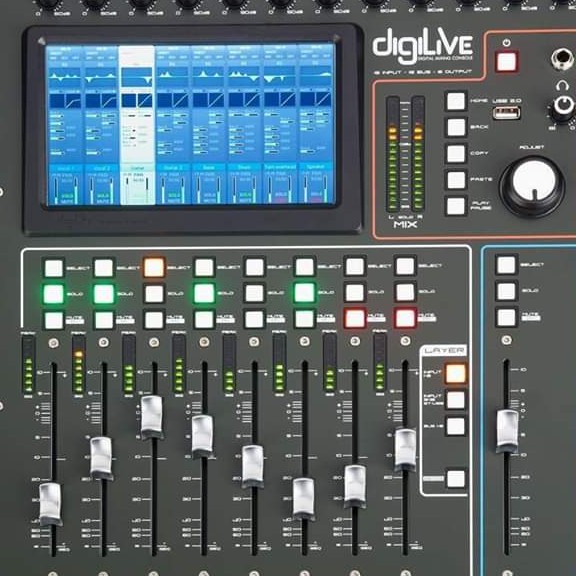Select the highlighted Guitar channel on the touchscreen
Screen dimensions: 576x576
tap(137, 125)
